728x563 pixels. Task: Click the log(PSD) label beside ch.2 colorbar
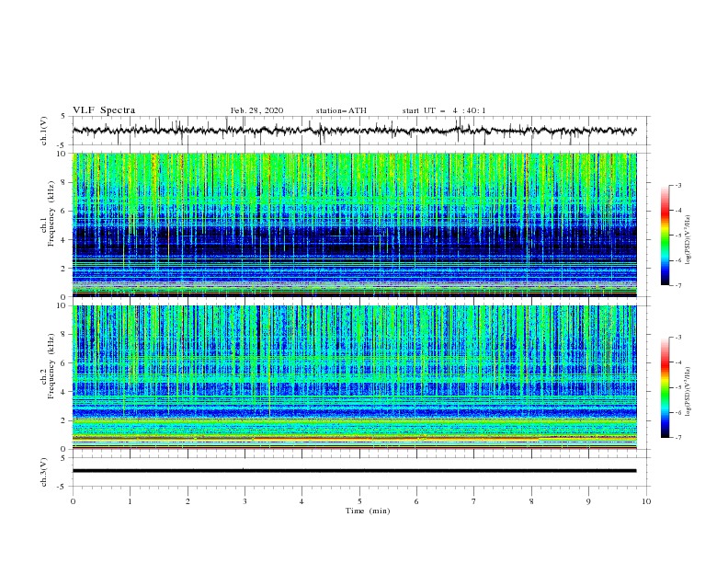coord(688,391)
